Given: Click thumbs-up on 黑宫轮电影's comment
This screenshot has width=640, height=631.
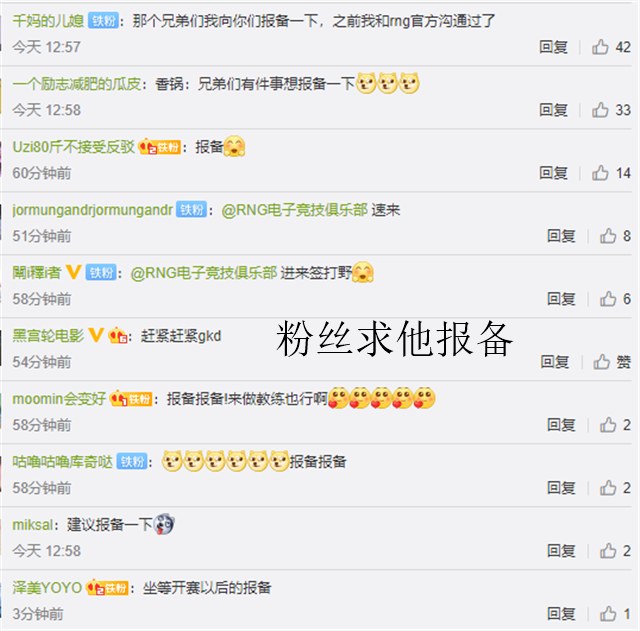Looking at the screenshot, I should (601, 362).
